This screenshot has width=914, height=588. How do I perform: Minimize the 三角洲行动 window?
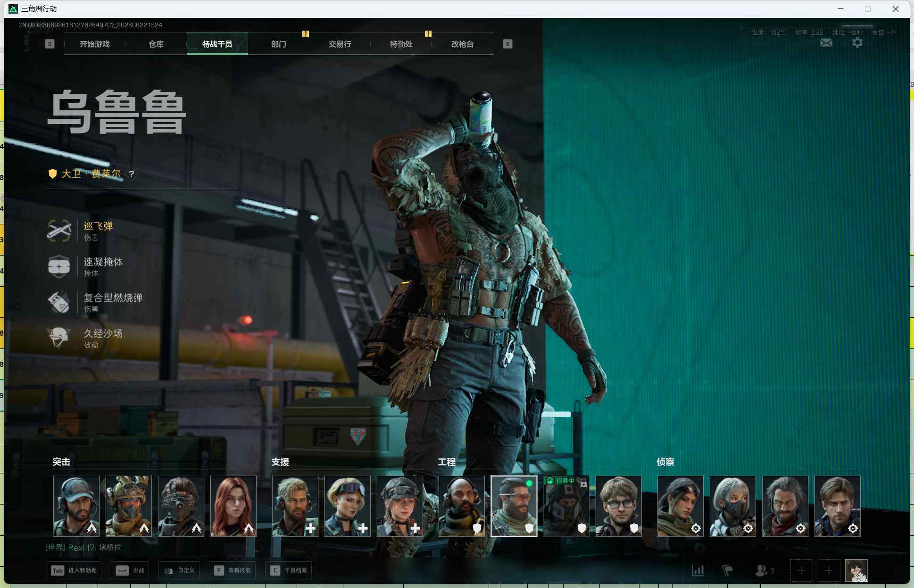pyautogui.click(x=840, y=9)
